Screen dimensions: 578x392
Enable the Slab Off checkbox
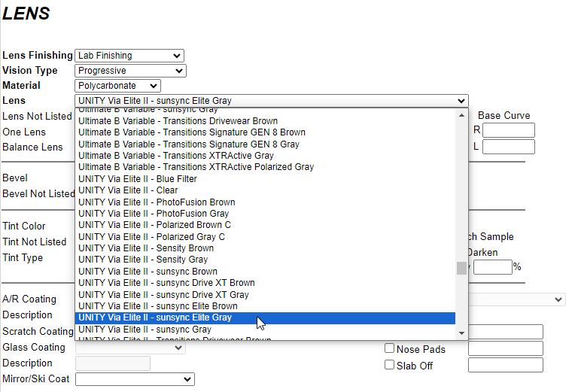tap(390, 365)
